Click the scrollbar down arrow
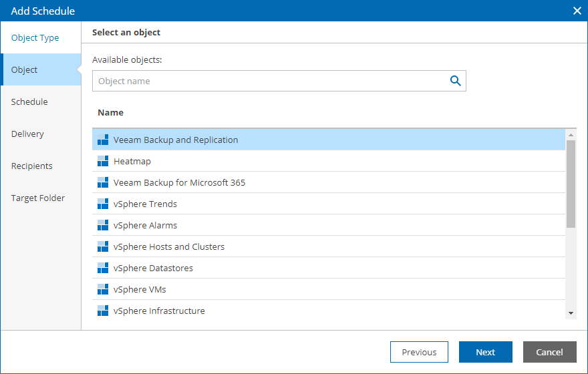The height and width of the screenshot is (374, 588). pos(571,313)
